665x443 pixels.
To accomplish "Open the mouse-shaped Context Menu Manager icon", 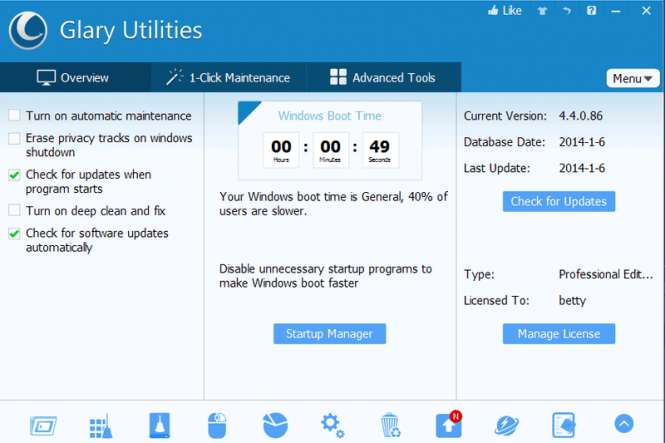I will 217,426.
